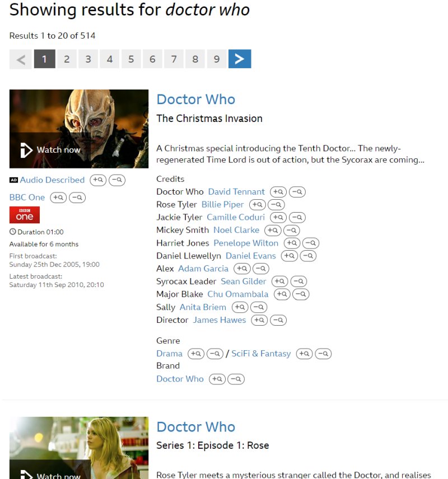448x479 pixels.
Task: Exclude Adam Garcia from search
Action: tap(261, 269)
